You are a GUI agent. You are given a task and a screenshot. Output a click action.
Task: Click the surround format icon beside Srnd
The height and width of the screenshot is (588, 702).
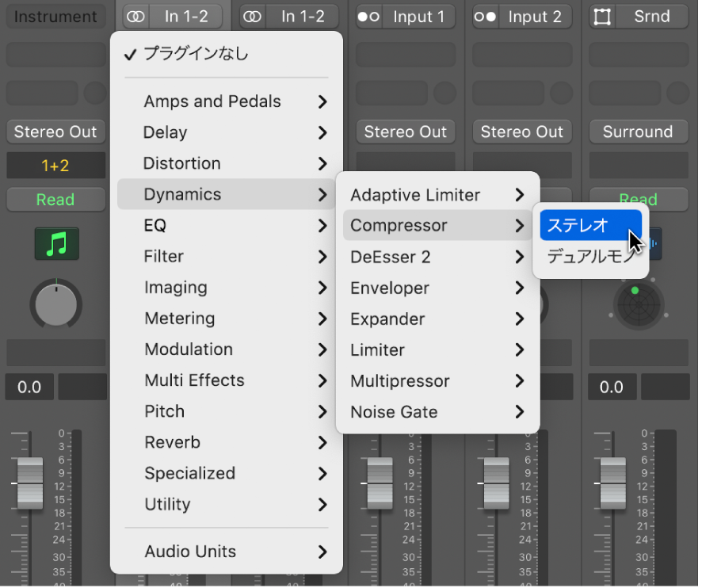[x=602, y=17]
